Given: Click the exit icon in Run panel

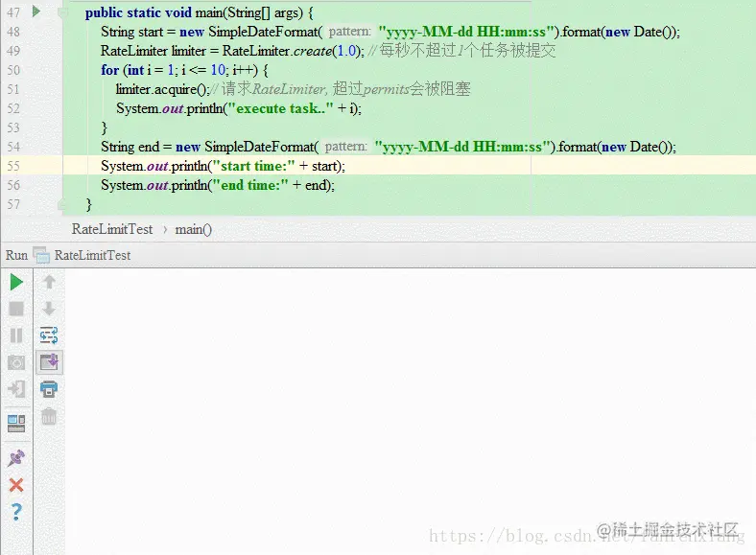Looking at the screenshot, I should [x=16, y=389].
